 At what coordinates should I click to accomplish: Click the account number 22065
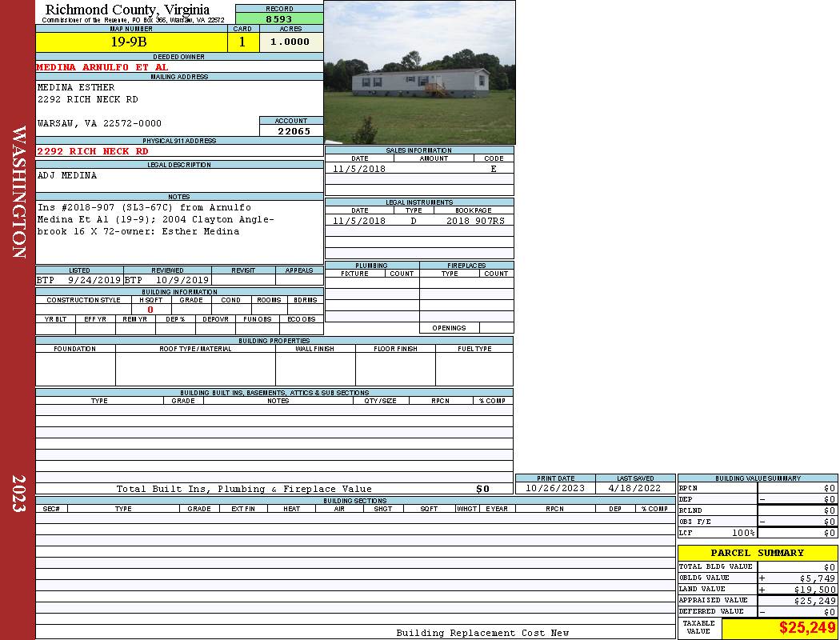tap(291, 131)
